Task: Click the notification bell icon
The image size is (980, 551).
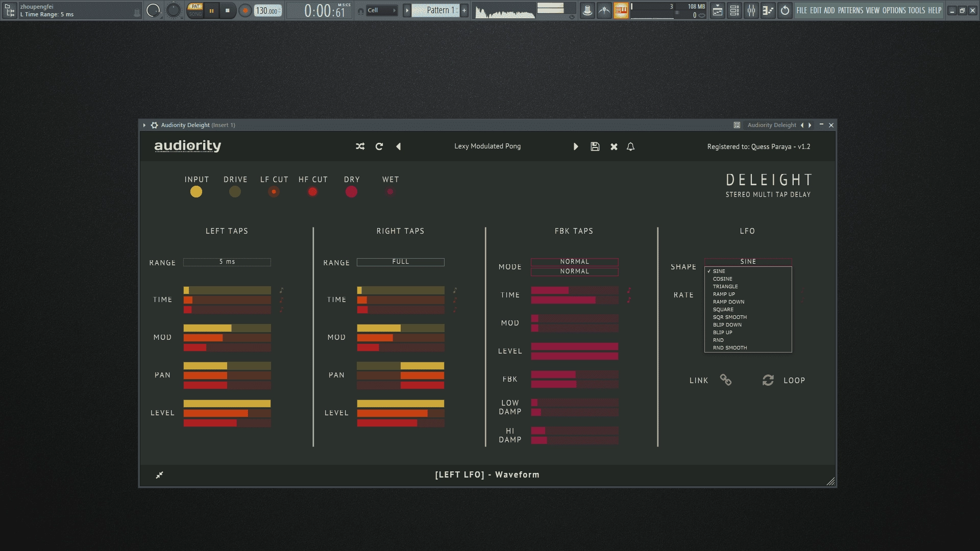Action: point(631,146)
